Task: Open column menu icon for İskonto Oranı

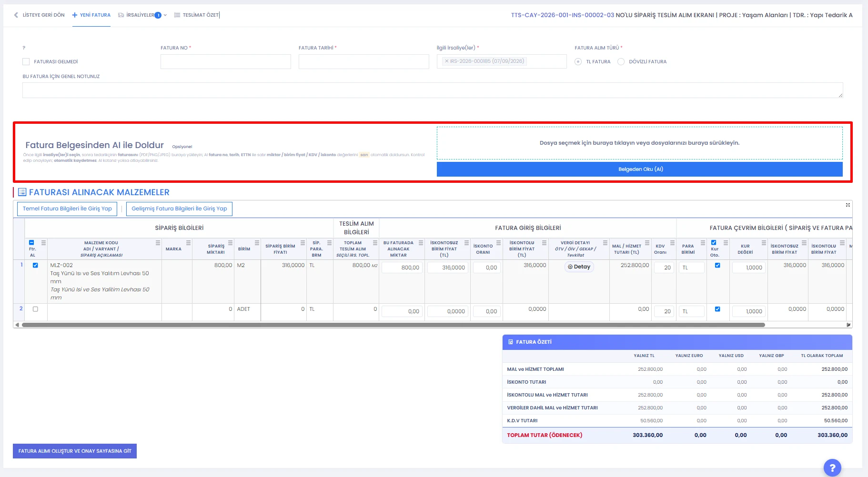Action: [x=498, y=243]
